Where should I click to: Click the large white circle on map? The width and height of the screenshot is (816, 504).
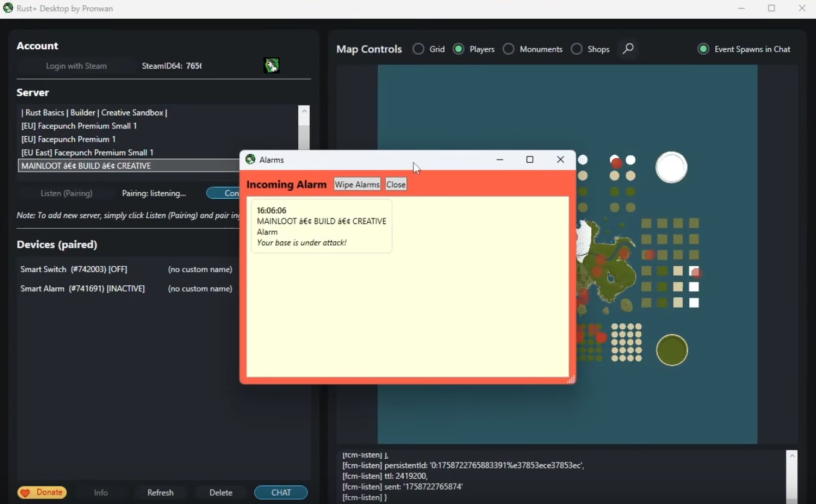click(x=671, y=167)
